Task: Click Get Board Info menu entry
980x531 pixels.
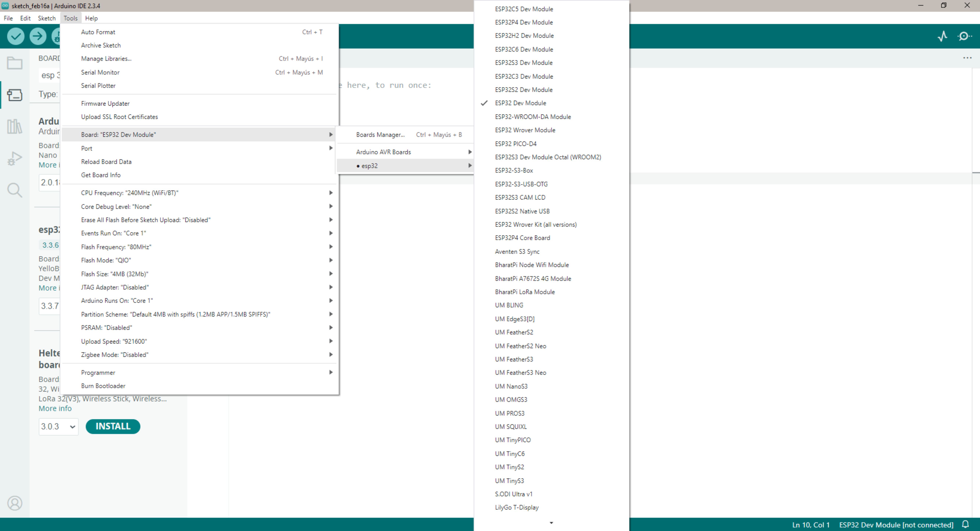Action: coord(101,175)
